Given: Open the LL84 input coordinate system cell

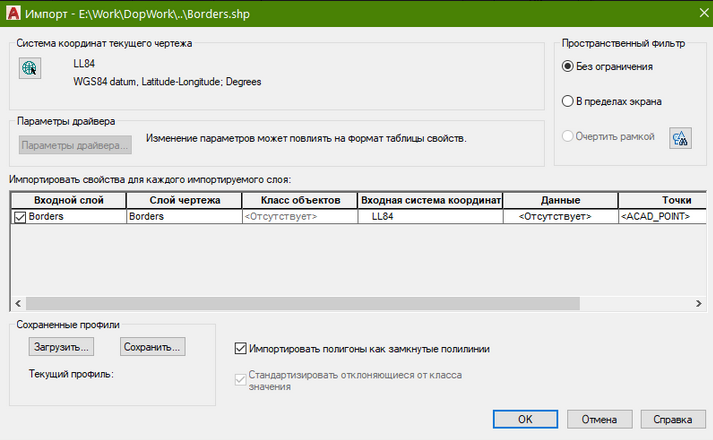Looking at the screenshot, I should coord(428,216).
